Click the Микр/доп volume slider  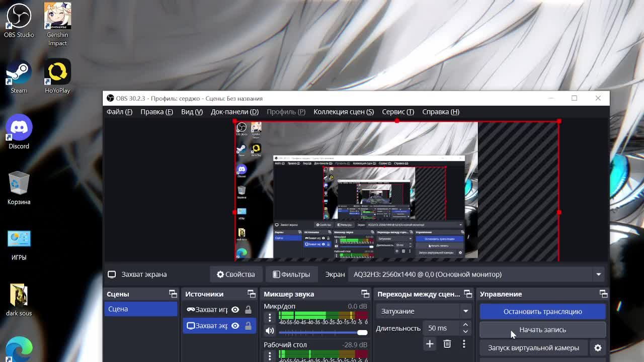(x=323, y=332)
